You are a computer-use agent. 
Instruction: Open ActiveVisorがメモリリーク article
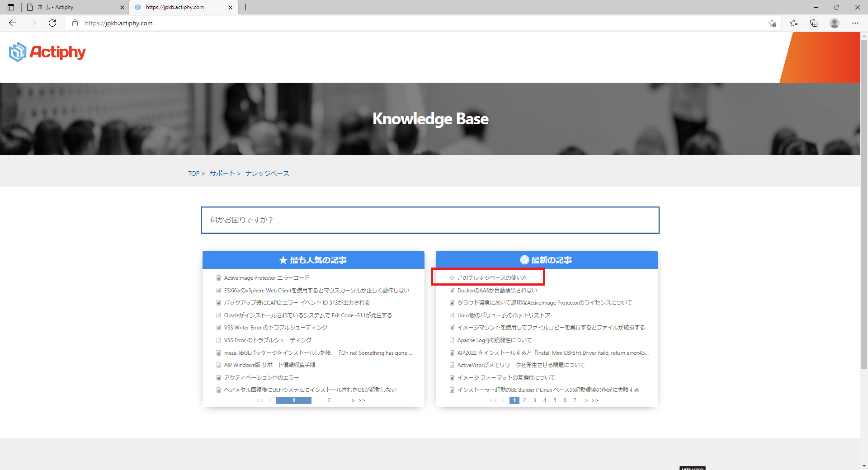pos(521,365)
